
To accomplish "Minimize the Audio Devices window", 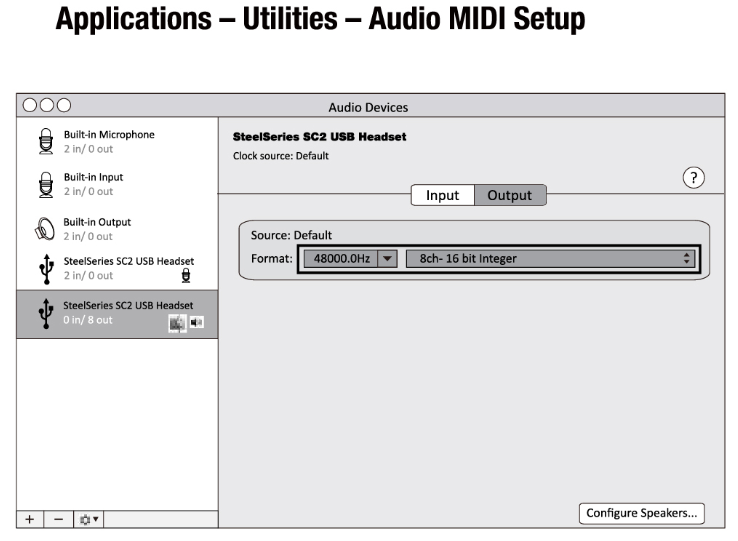I will 47,105.
